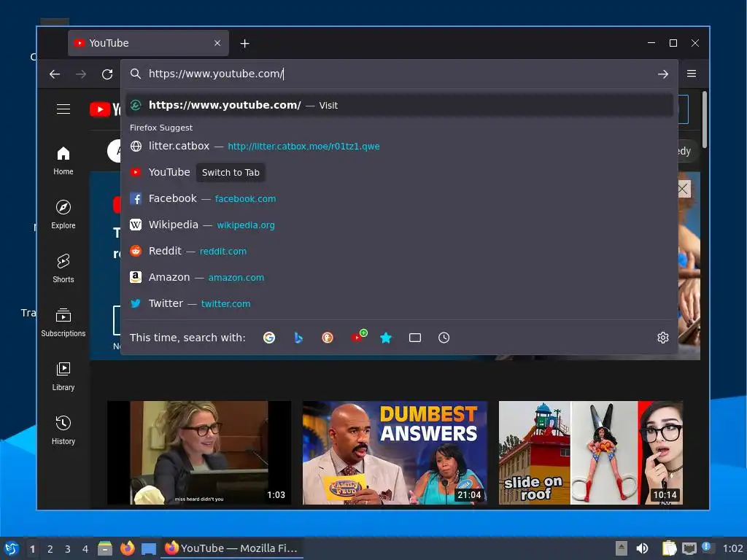Open the volume control in the tray
747x560 pixels.
coord(642,548)
